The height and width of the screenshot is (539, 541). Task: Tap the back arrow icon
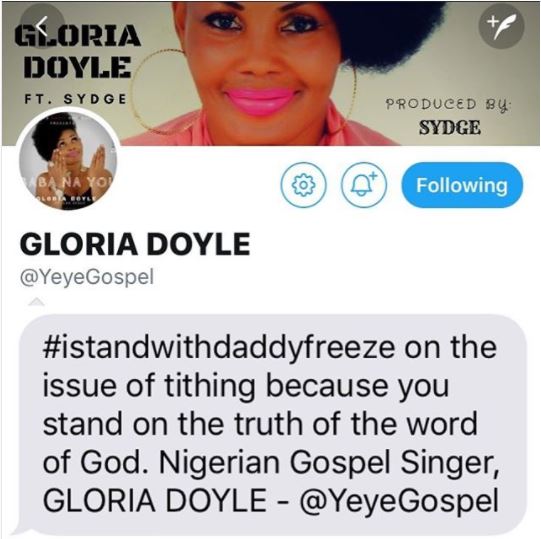pyautogui.click(x=42, y=26)
